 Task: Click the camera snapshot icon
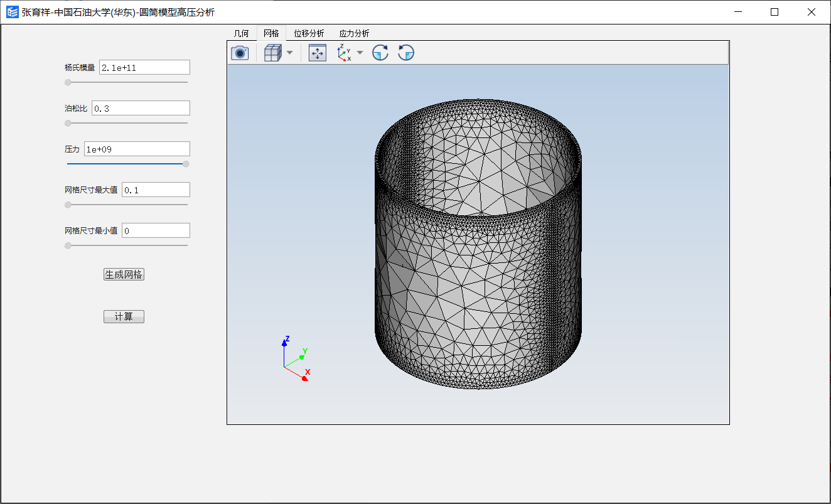click(240, 53)
